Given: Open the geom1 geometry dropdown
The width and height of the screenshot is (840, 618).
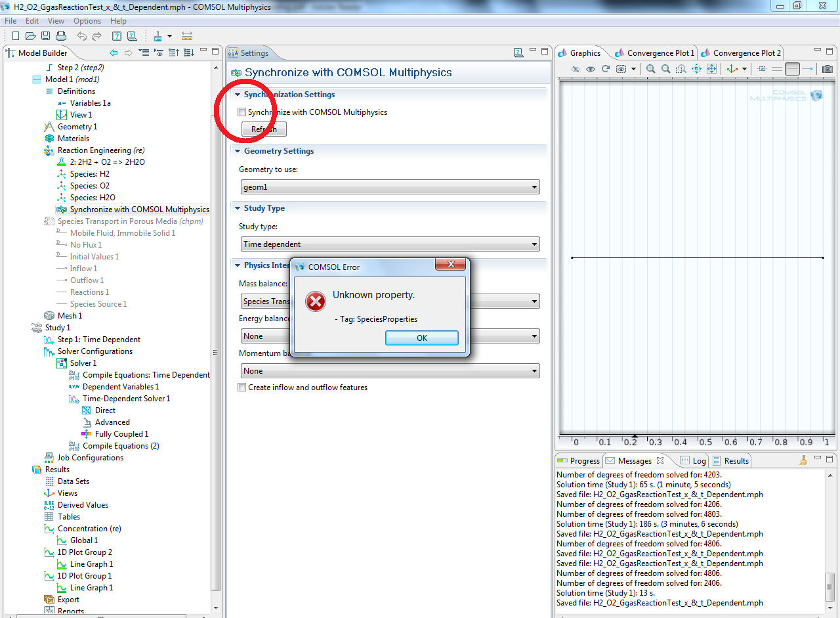Looking at the screenshot, I should 390,187.
